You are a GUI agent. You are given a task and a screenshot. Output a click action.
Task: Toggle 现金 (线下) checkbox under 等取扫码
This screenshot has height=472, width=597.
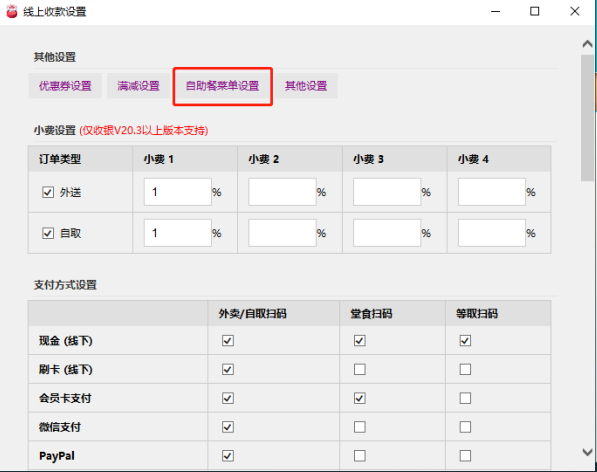(x=465, y=340)
